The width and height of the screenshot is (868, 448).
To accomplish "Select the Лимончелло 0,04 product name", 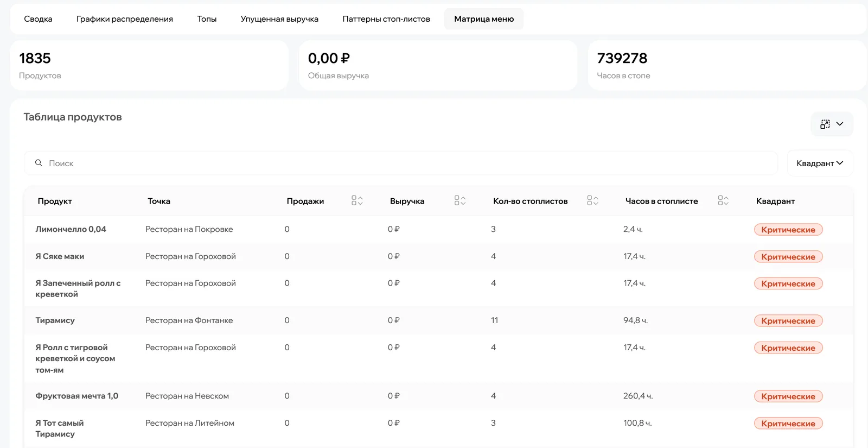I will (71, 229).
